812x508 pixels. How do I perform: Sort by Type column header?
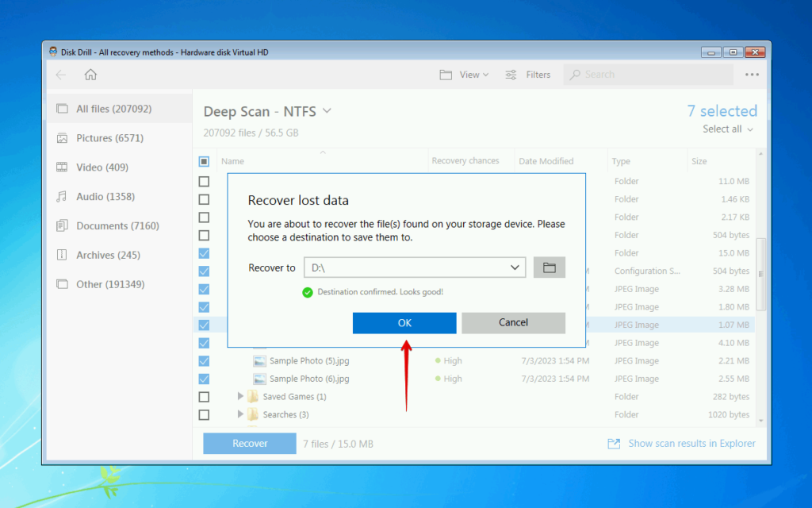coord(620,161)
